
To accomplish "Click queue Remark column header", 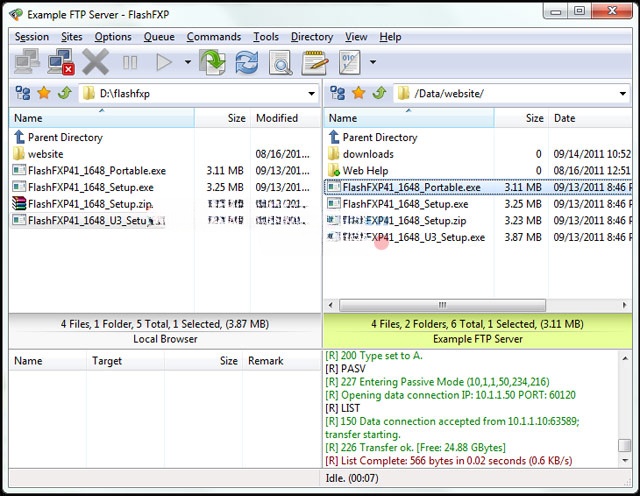I will (x=282, y=361).
